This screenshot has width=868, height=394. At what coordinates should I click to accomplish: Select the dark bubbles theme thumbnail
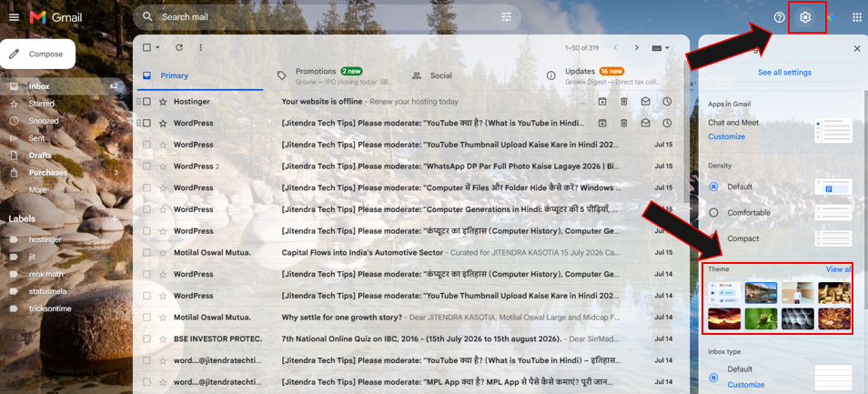(798, 319)
